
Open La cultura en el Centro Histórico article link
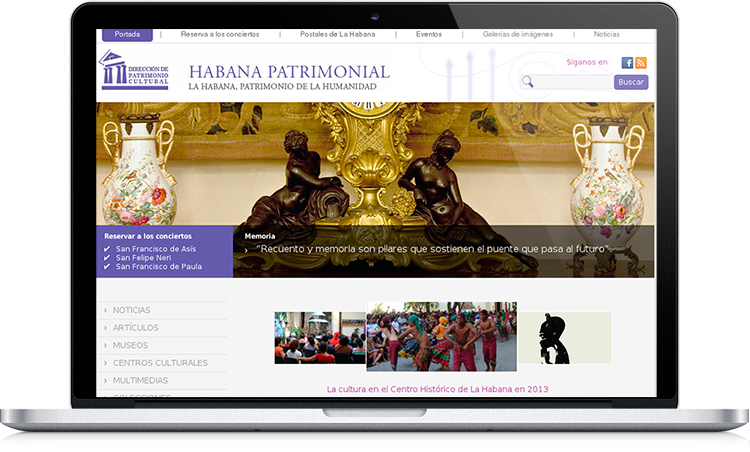pos(437,389)
